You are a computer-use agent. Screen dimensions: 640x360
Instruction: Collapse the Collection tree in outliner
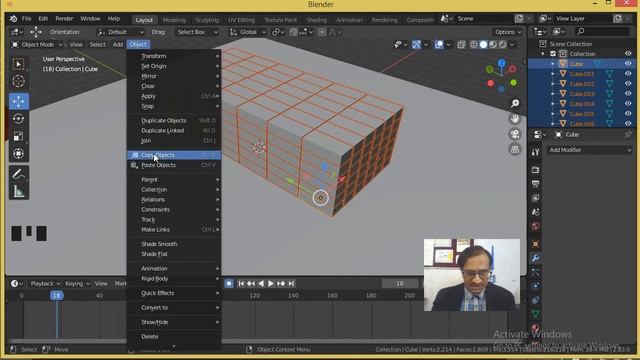point(543,54)
